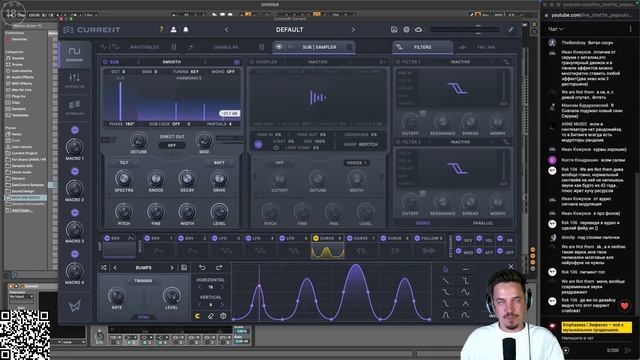The width and height of the screenshot is (640, 360).
Task: Click the Sub SPECTRA knob
Action: click(123, 178)
